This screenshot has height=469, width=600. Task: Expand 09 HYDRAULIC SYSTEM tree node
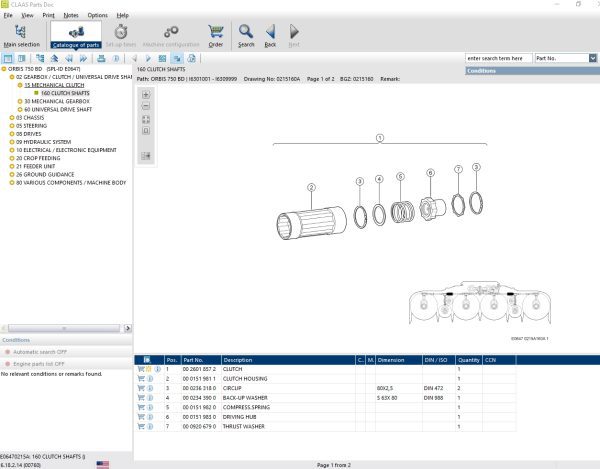11,142
